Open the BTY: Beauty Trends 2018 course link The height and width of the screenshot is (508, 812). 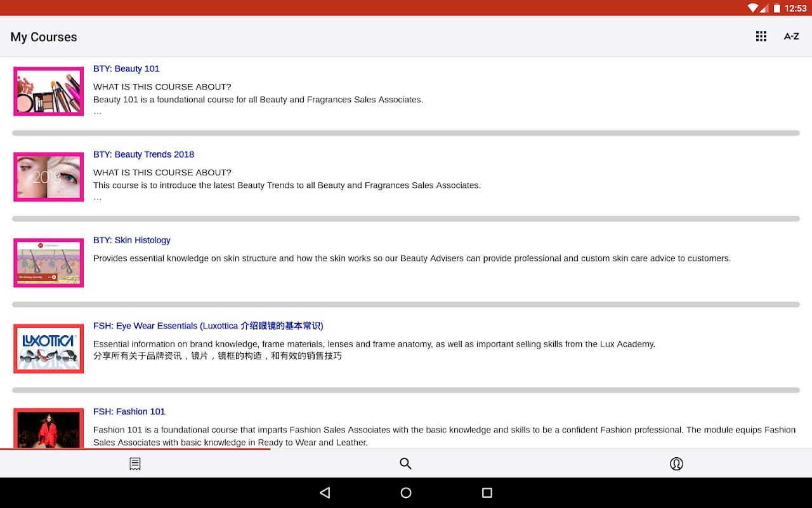[143, 154]
